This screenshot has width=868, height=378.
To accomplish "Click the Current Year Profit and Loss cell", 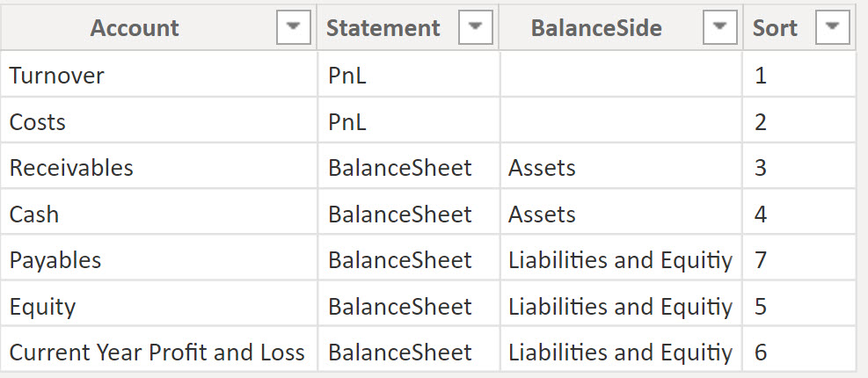I will (x=159, y=352).
